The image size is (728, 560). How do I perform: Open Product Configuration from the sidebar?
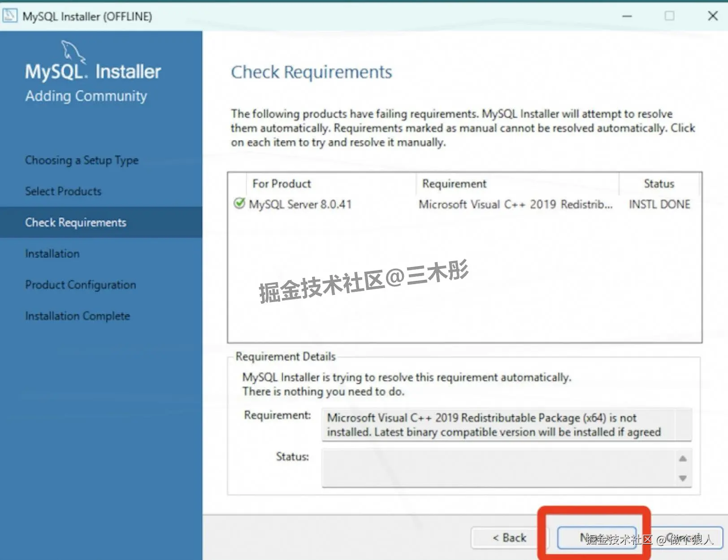coord(80,284)
